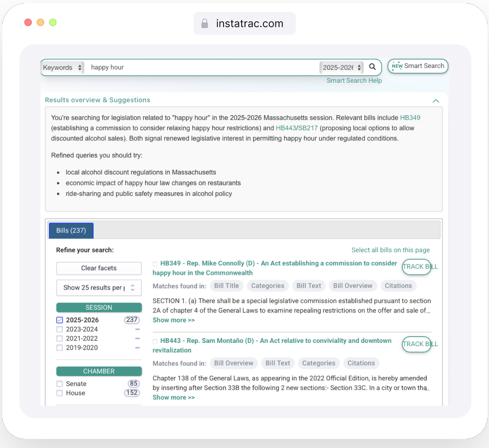Click TRACK BILL for HB443
This screenshot has height=448, width=489.
(x=417, y=344)
